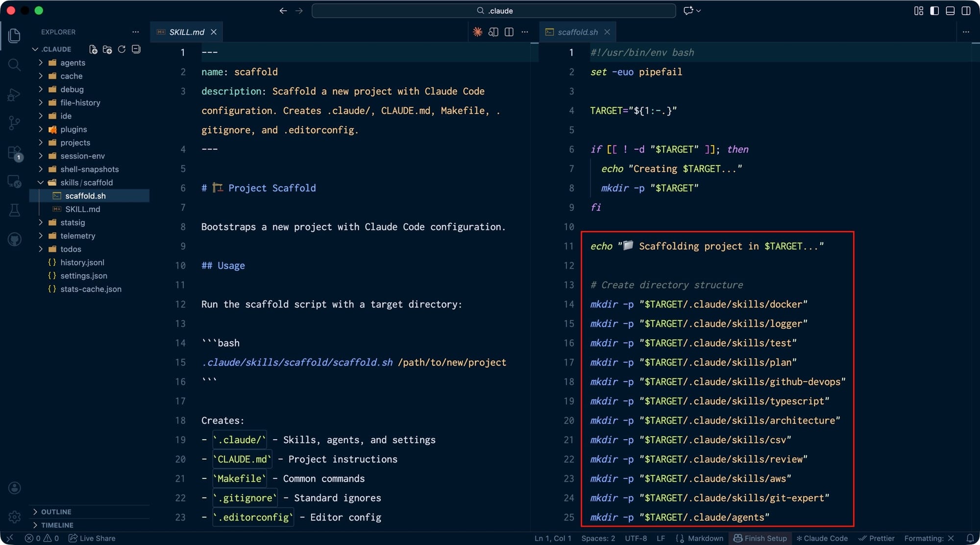Expand the OUTLINE section
This screenshot has width=980, height=545.
coord(56,512)
